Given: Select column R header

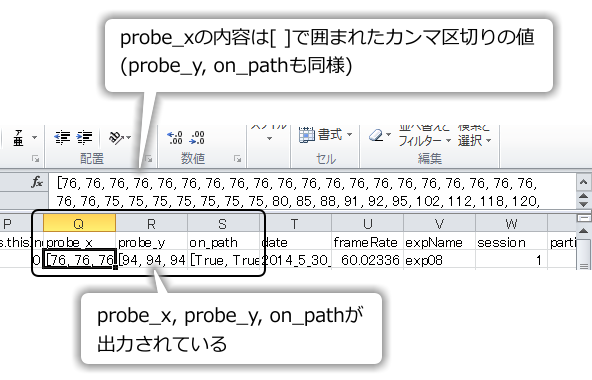Looking at the screenshot, I should pyautogui.click(x=151, y=224).
